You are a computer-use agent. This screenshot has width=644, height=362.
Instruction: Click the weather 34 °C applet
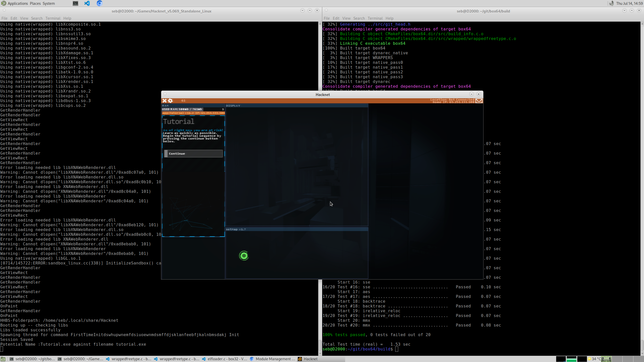[595, 359]
